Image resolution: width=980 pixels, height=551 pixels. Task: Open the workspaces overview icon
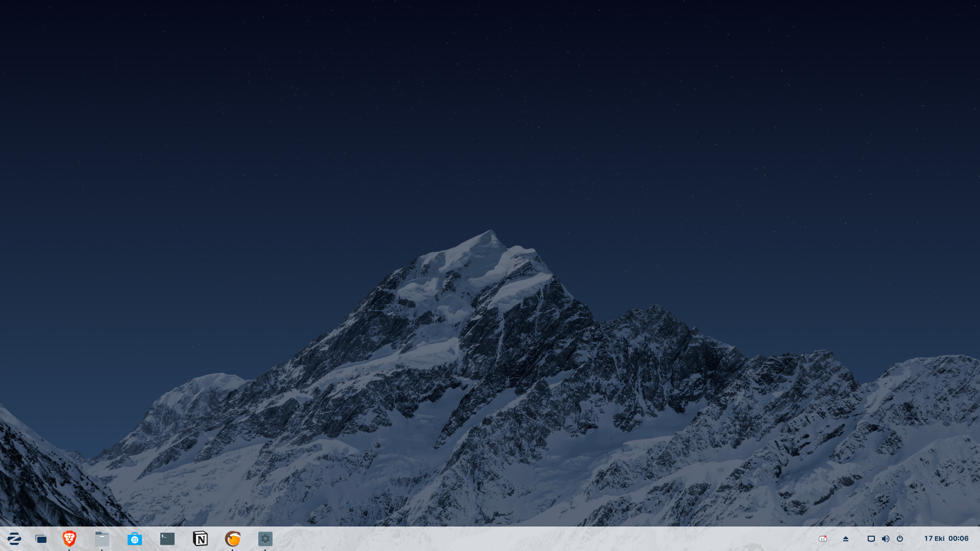41,539
